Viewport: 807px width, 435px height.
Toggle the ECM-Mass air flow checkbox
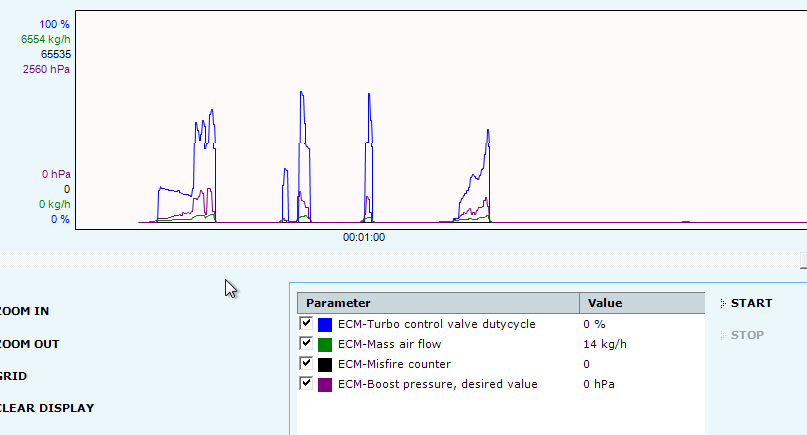point(306,344)
